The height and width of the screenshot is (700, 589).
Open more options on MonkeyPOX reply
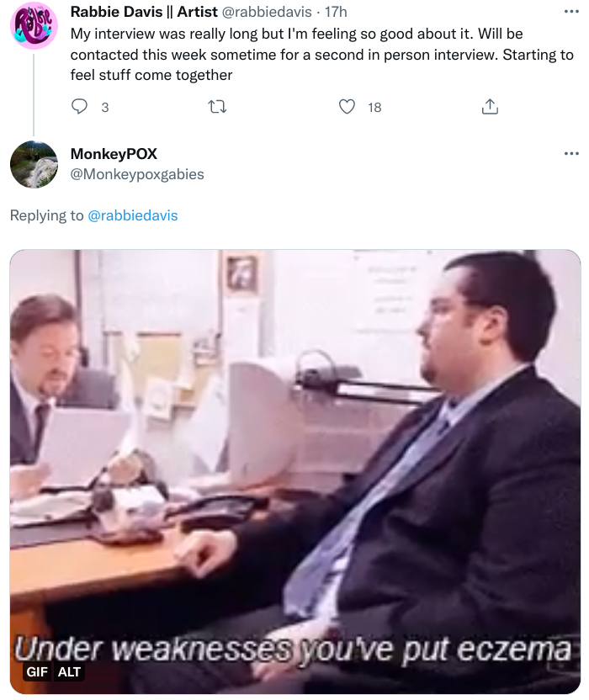tap(571, 154)
